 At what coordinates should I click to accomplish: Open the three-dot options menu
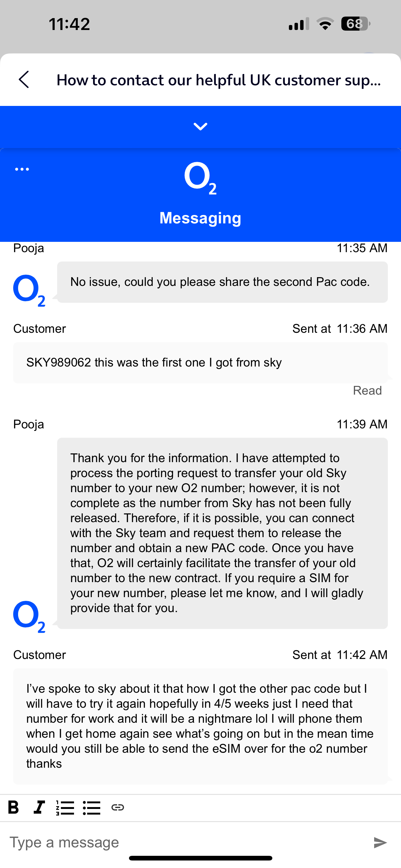coord(22,169)
